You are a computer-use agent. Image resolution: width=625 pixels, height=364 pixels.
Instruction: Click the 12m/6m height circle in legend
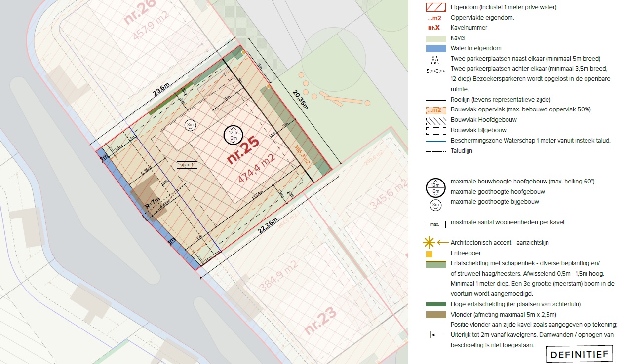click(435, 187)
